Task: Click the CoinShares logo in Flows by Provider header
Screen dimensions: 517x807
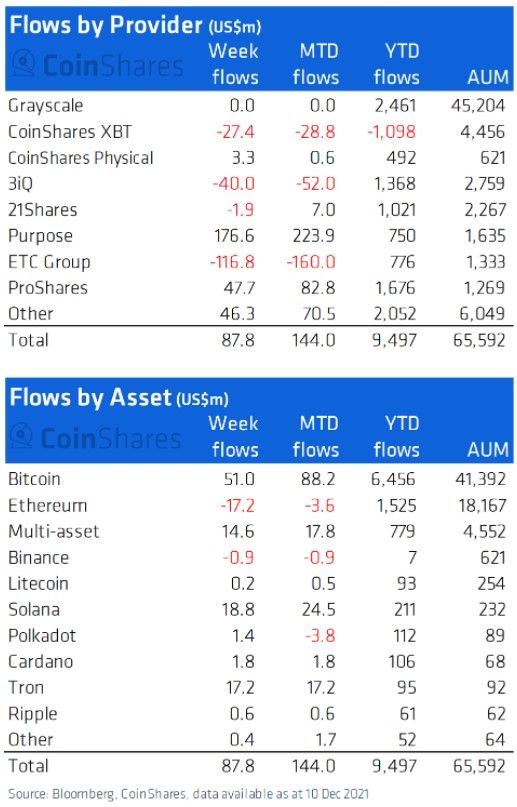Action: (97, 65)
